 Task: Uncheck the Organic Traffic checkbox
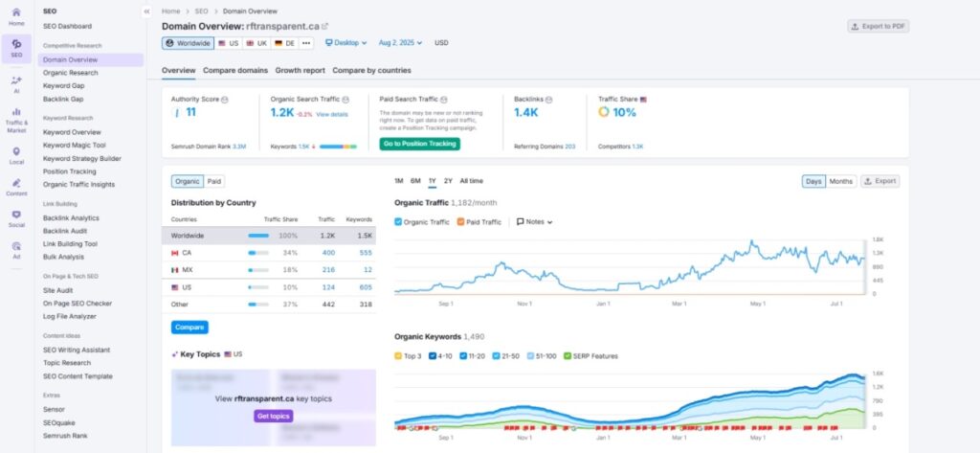399,221
